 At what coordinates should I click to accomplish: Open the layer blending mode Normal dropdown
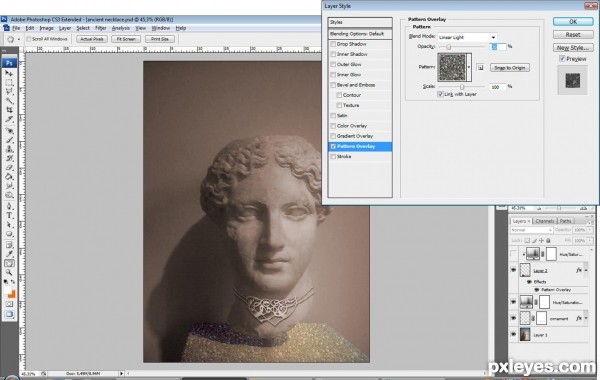coord(532,230)
